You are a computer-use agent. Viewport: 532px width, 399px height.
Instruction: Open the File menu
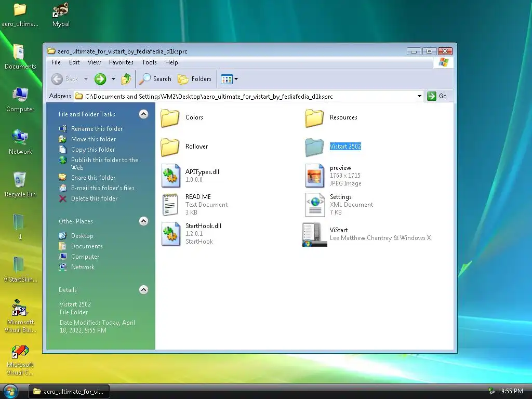point(56,62)
